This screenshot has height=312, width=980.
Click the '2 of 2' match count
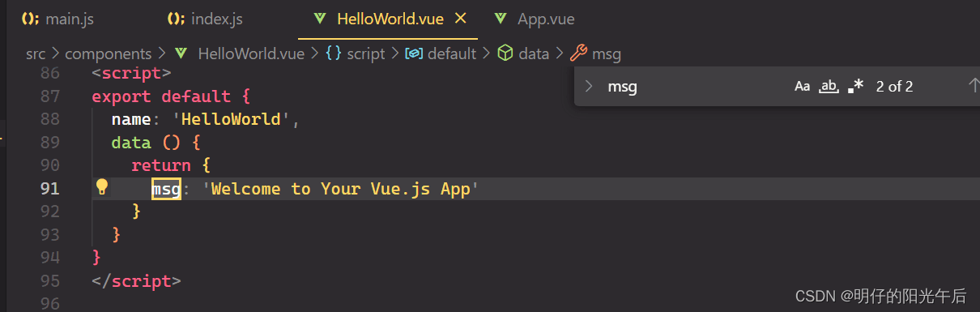894,86
